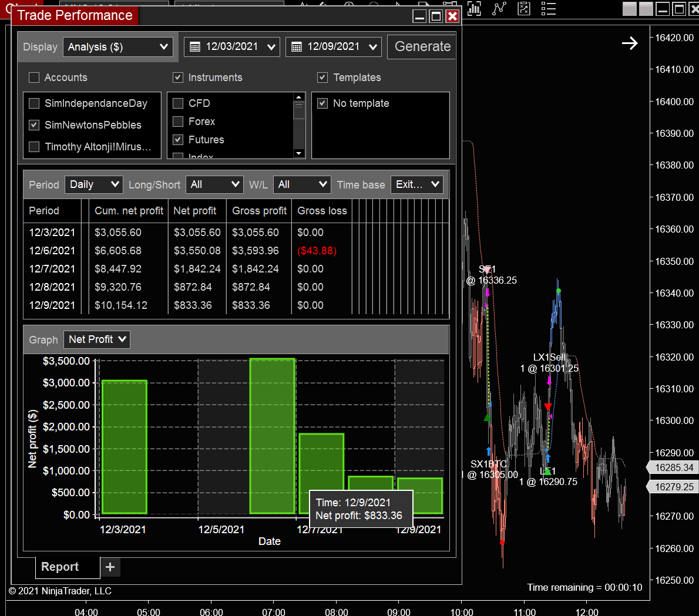699x616 pixels.
Task: Open the start date calendar icon
Action: 194,46
